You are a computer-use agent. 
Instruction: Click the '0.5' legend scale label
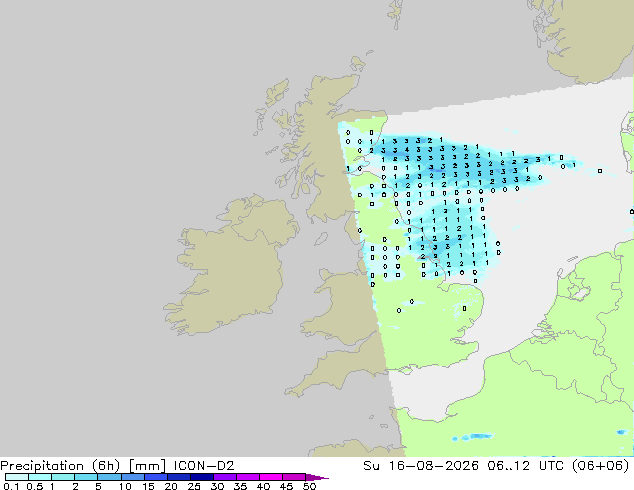click(x=34, y=486)
